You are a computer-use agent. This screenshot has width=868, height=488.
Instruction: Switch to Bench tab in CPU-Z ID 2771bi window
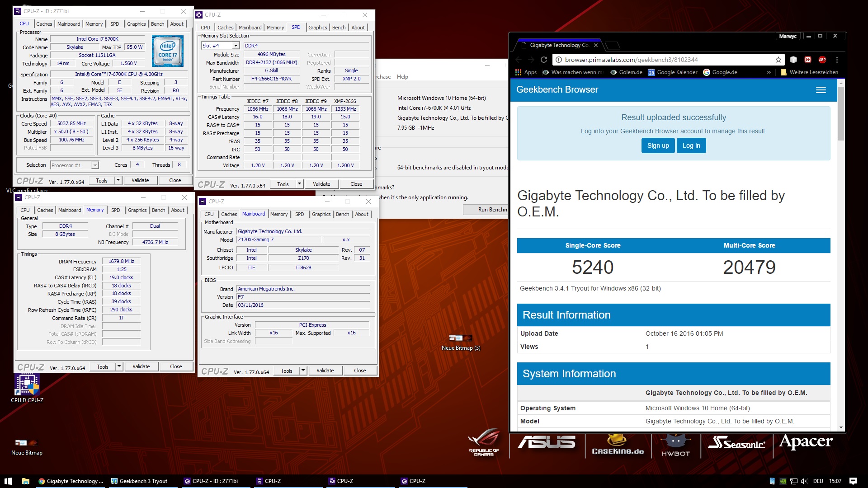pyautogui.click(x=158, y=24)
